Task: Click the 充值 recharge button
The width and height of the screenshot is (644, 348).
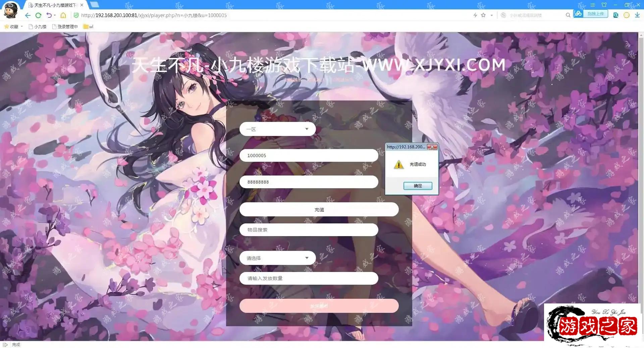Action: 319,209
